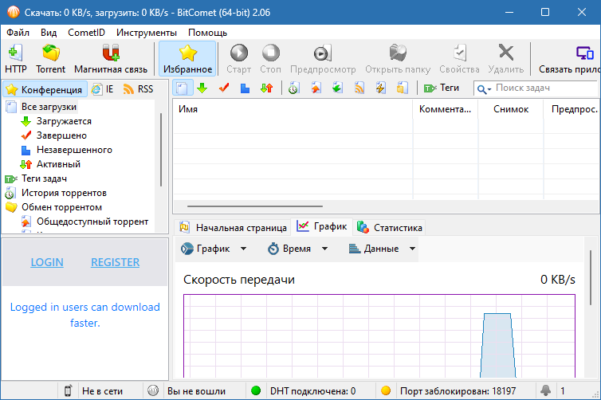The height and width of the screenshot is (400, 601).
Task: Click Открыть папку in toolbar
Action: pyautogui.click(x=397, y=59)
